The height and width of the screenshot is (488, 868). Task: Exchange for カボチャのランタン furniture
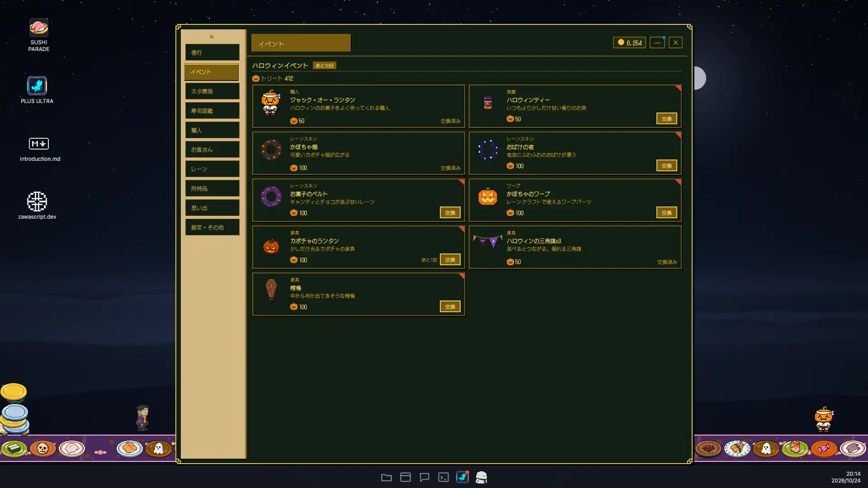pyautogui.click(x=450, y=259)
